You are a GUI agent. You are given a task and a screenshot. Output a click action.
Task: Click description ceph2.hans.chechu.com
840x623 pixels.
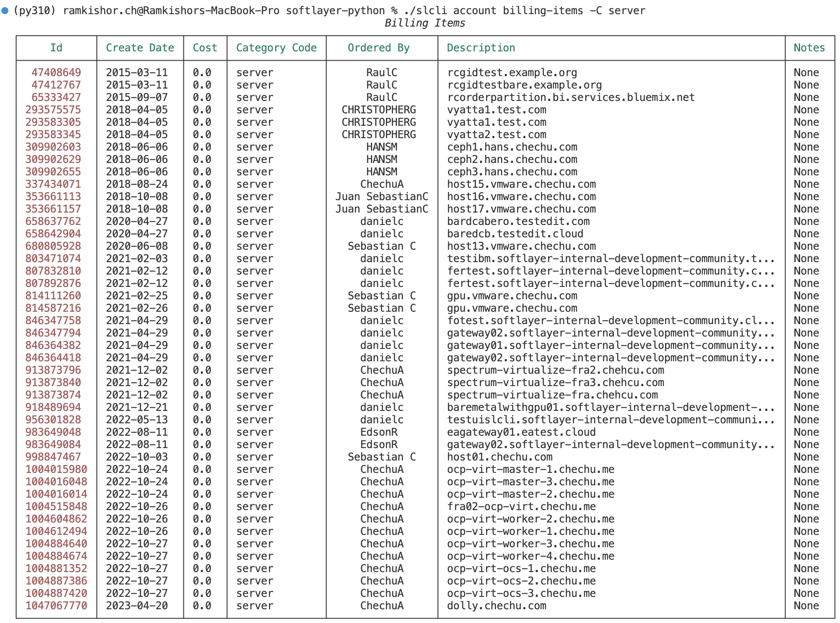pyautogui.click(x=512, y=159)
